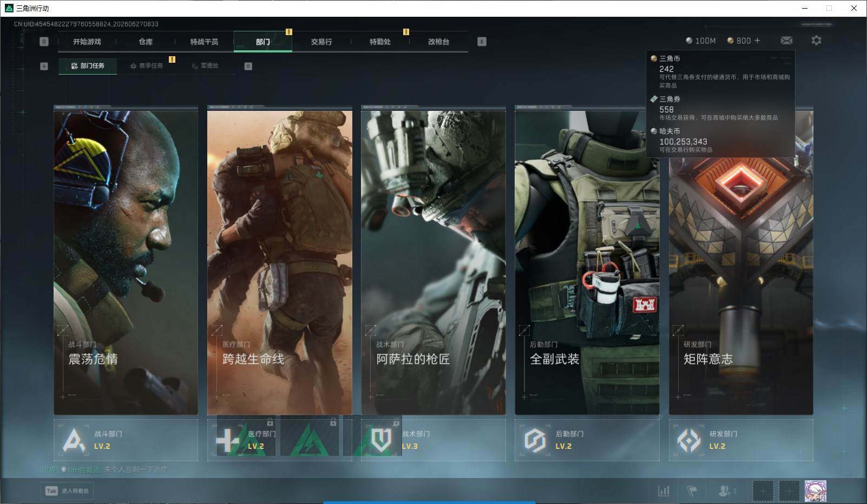Open the mail envelope icon
867x504 pixels.
pos(786,41)
